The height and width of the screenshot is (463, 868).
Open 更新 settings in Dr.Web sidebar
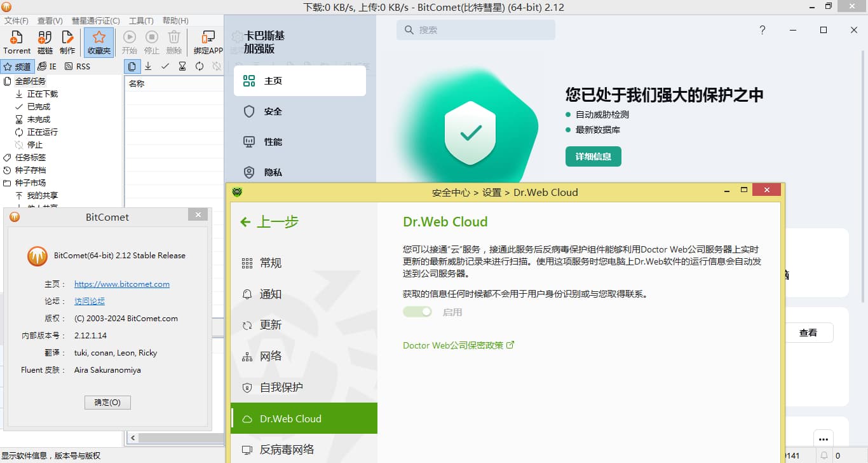click(x=304, y=325)
